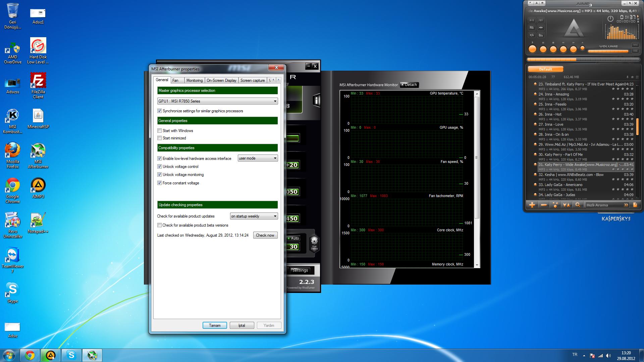
Task: Click the Tamam button
Action: pyautogui.click(x=215, y=325)
